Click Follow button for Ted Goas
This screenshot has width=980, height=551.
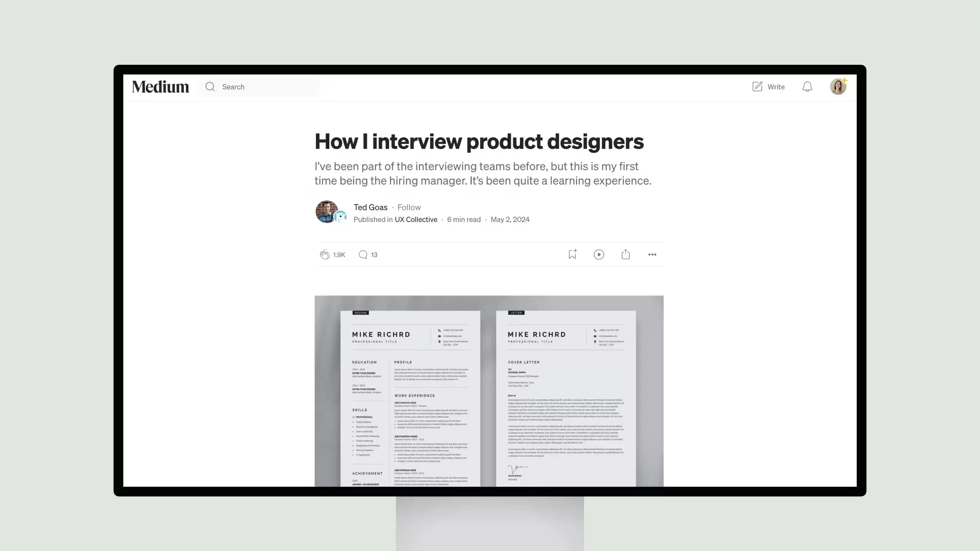[409, 207]
